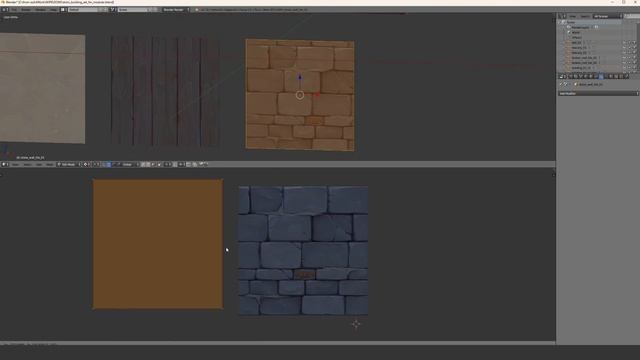Switch to Scene properties tab
640x360 pixels.
point(580,77)
